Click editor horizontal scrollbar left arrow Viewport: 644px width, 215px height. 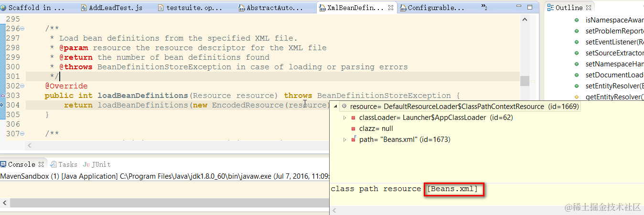pos(29,145)
